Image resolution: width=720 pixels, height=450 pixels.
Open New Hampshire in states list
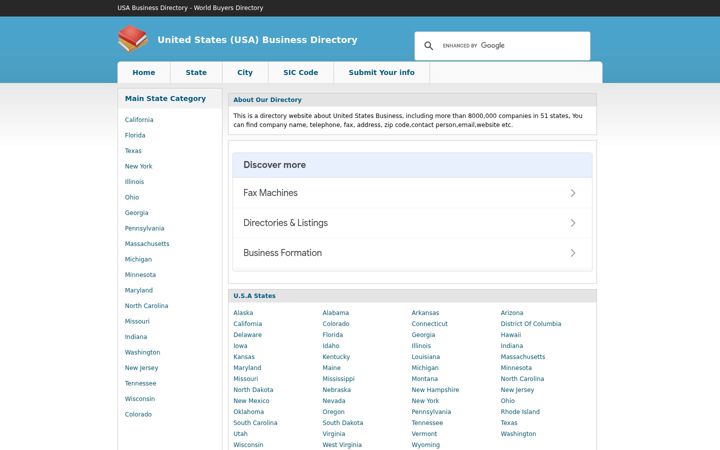click(x=435, y=390)
